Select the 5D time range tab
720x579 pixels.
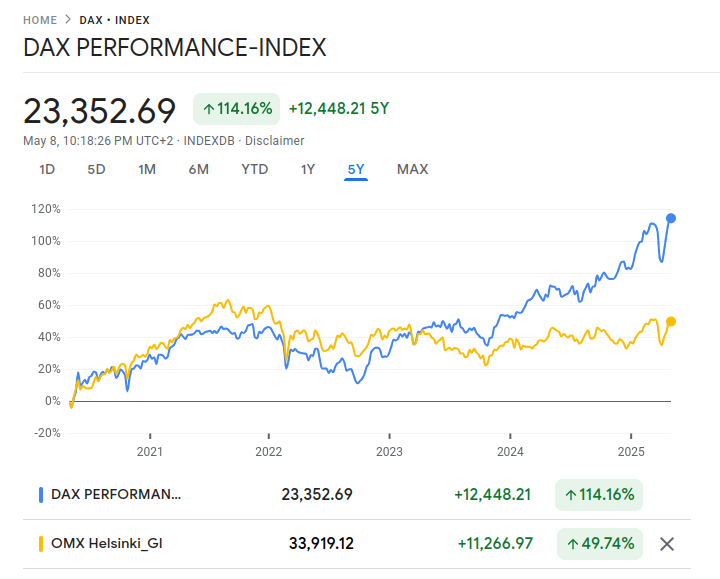tap(96, 169)
